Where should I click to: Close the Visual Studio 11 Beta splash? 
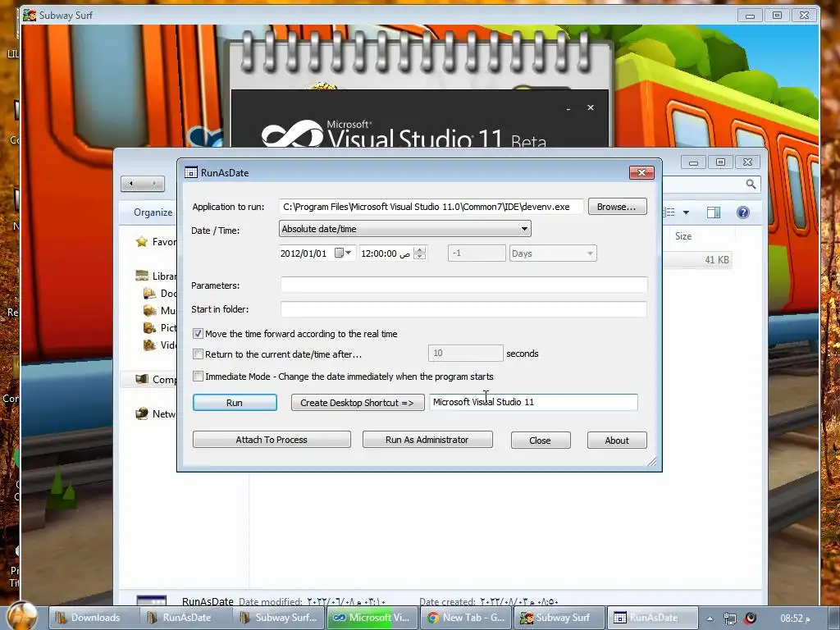tap(591, 107)
